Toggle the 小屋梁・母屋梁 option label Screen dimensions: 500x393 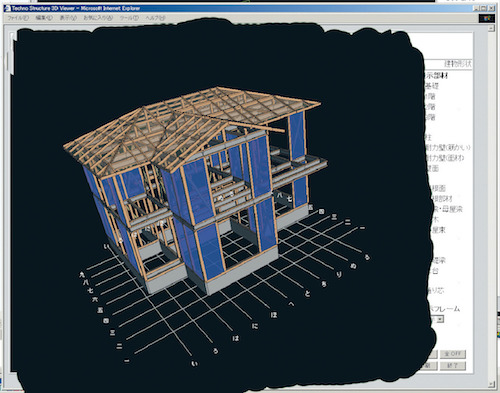[448, 210]
